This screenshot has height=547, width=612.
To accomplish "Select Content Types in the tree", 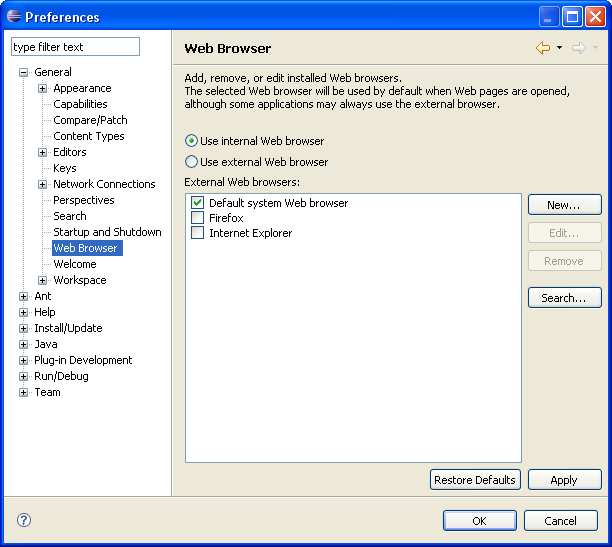I will pos(89,136).
